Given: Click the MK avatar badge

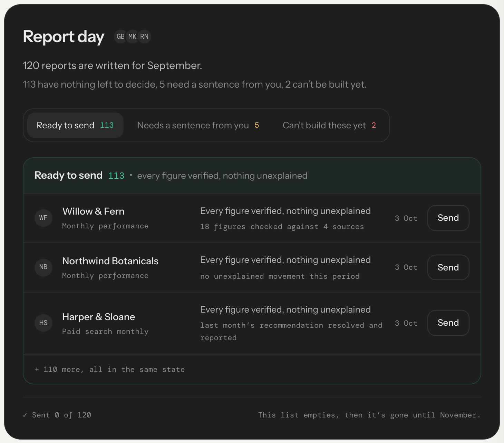Looking at the screenshot, I should 132,37.
